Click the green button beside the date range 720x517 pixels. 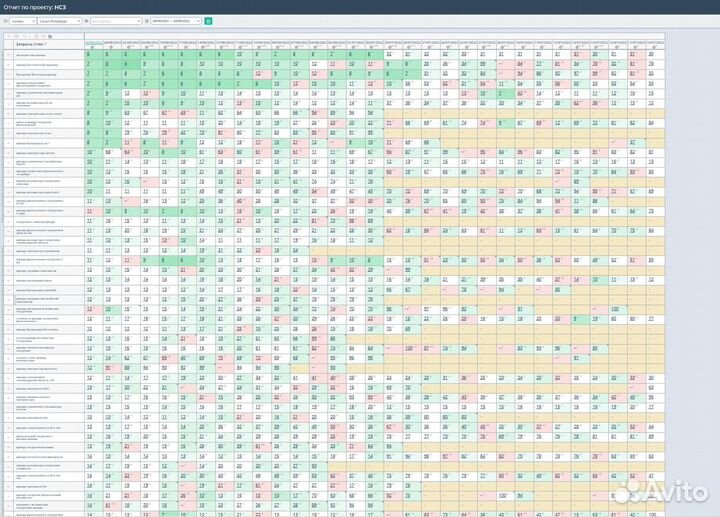pyautogui.click(x=208, y=20)
